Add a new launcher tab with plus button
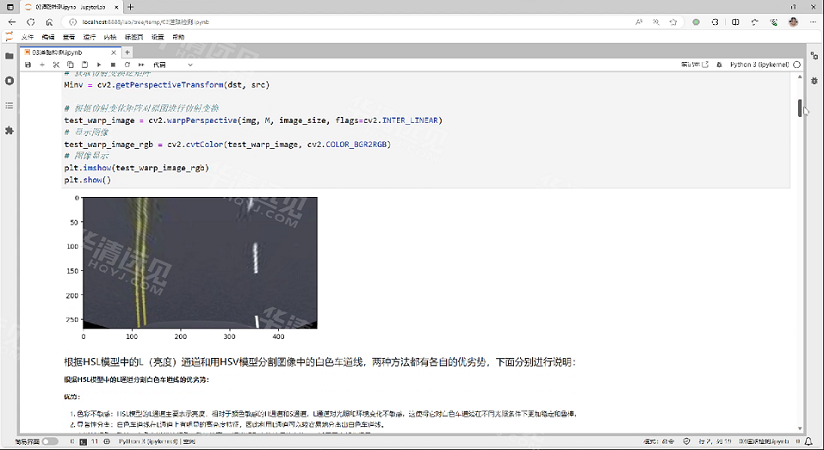The image size is (824, 450). click(x=128, y=51)
